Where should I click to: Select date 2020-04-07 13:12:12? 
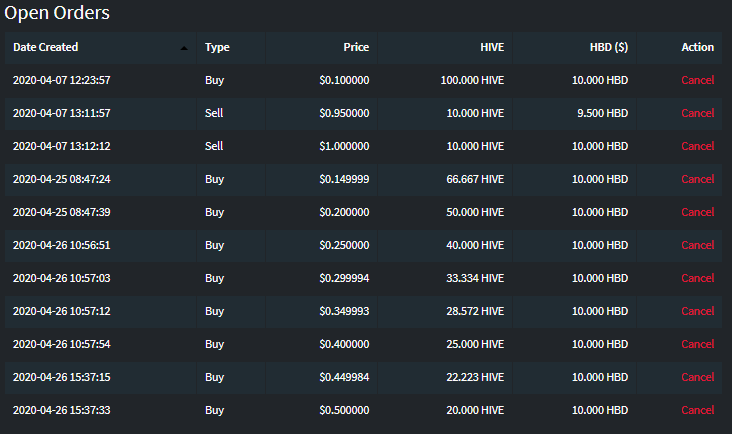[x=62, y=146]
